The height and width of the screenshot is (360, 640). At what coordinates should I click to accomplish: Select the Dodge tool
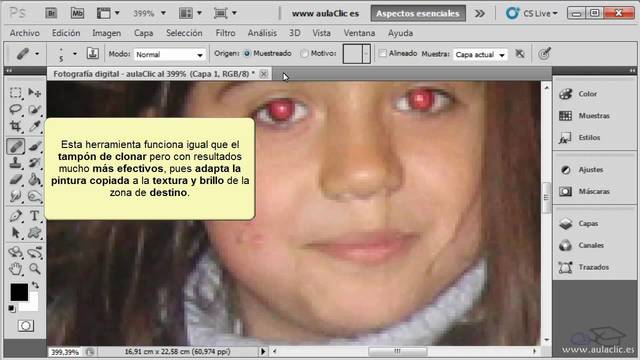click(x=35, y=196)
